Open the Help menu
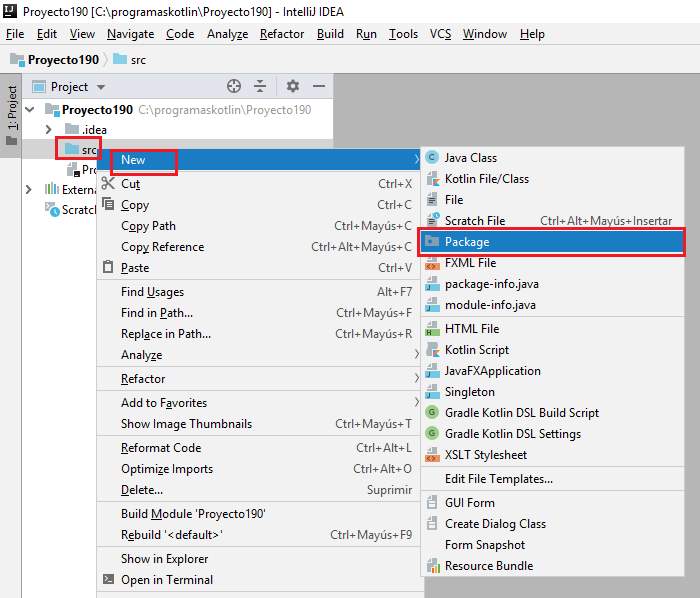 tap(532, 34)
